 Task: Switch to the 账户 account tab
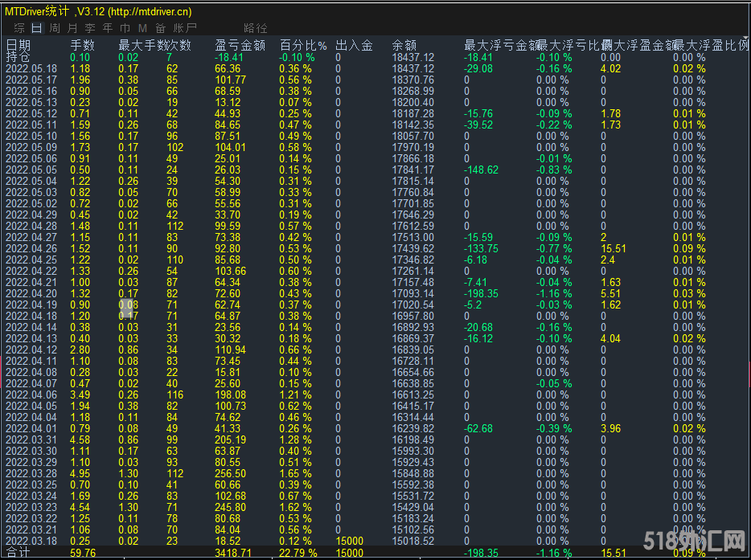(185, 27)
